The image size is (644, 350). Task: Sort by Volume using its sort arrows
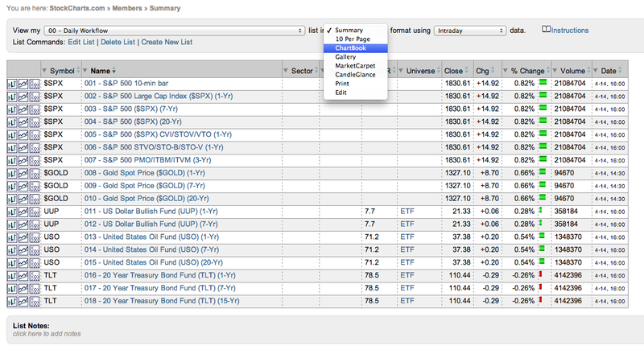(589, 71)
